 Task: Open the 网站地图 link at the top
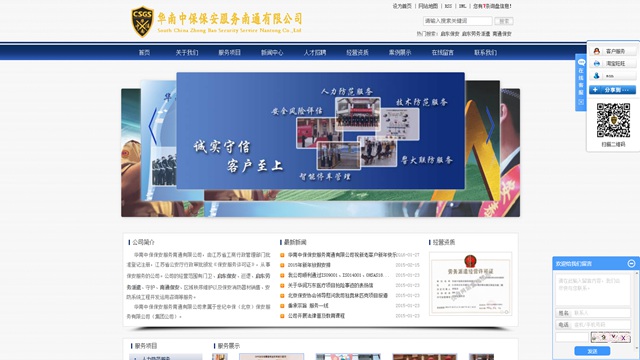tap(428, 6)
